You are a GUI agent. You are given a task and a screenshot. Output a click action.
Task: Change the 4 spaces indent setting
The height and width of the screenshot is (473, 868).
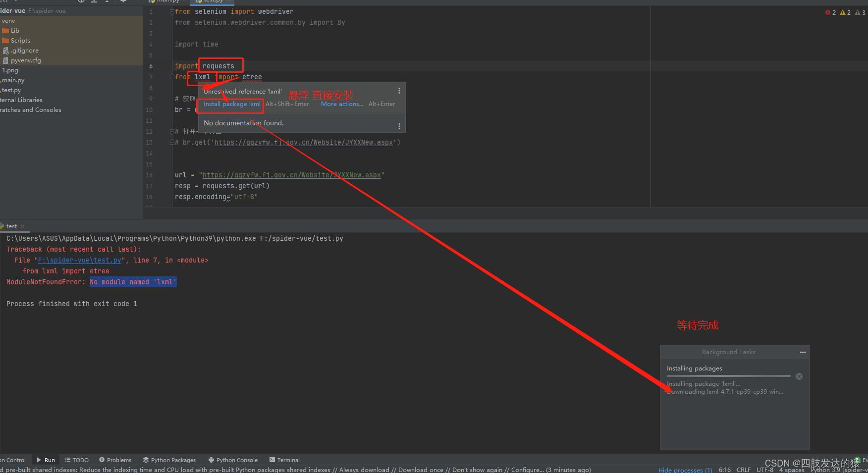(792, 470)
